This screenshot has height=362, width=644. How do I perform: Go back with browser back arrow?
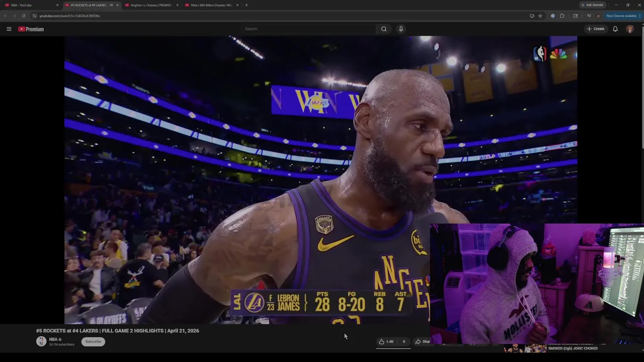point(5,16)
